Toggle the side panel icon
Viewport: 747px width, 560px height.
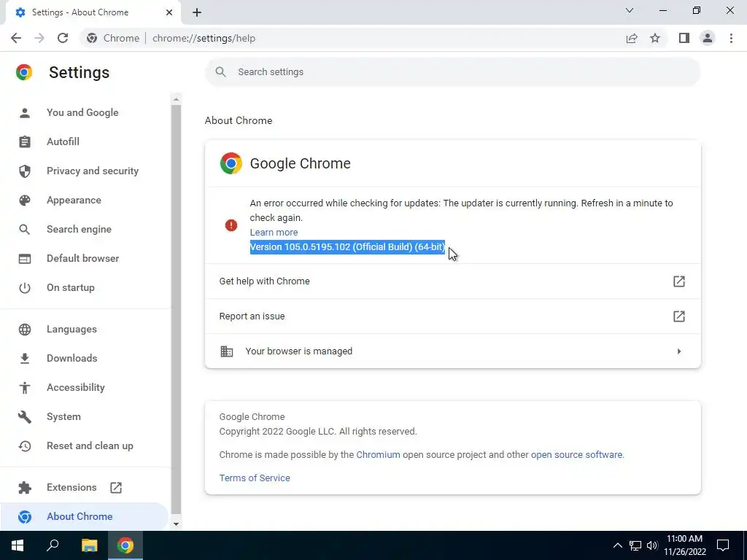tap(684, 38)
